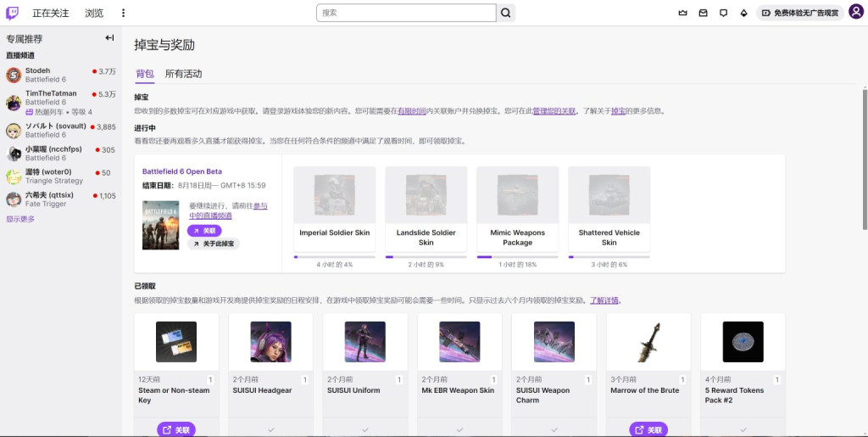Click the Shattered Vehicle Skin image

[609, 195]
